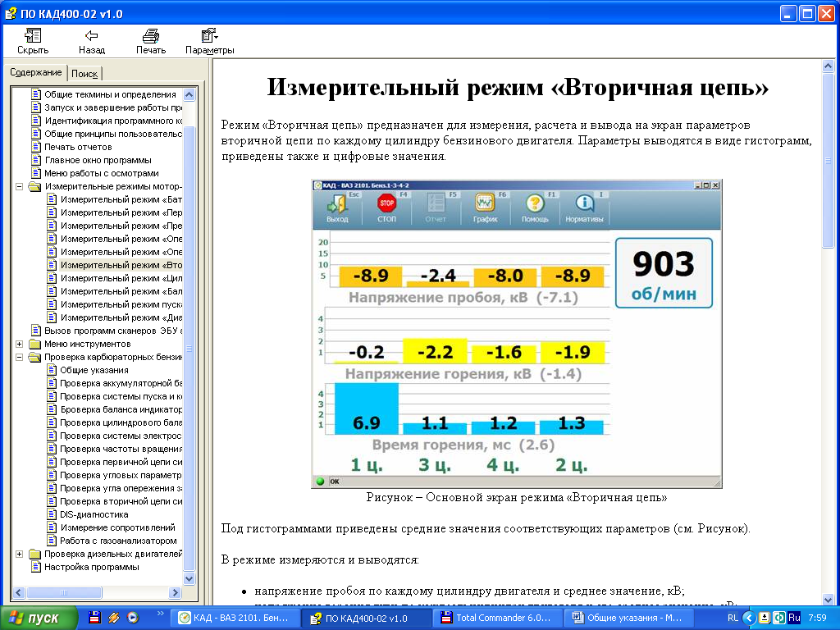Click down arrow of help page scrollbar
The image size is (840, 630).
click(829, 600)
